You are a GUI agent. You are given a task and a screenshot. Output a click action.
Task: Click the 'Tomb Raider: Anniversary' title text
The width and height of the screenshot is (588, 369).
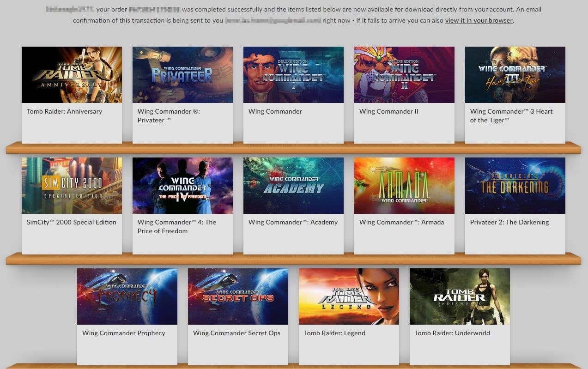click(64, 111)
